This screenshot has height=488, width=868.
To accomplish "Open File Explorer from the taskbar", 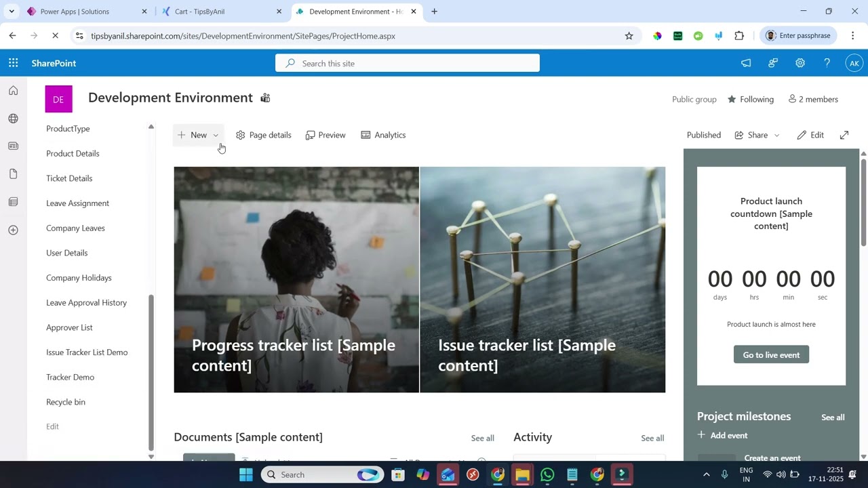I will (x=522, y=474).
